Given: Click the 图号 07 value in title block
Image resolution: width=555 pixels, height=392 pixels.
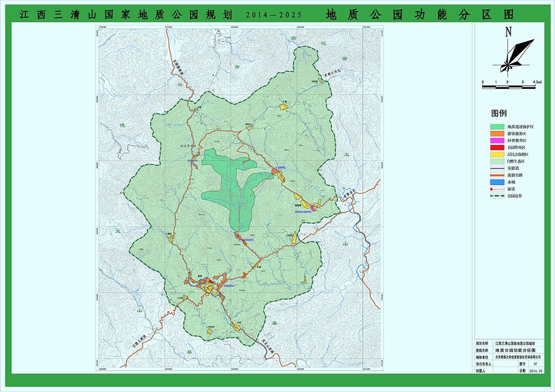Looking at the screenshot, I should (536, 363).
